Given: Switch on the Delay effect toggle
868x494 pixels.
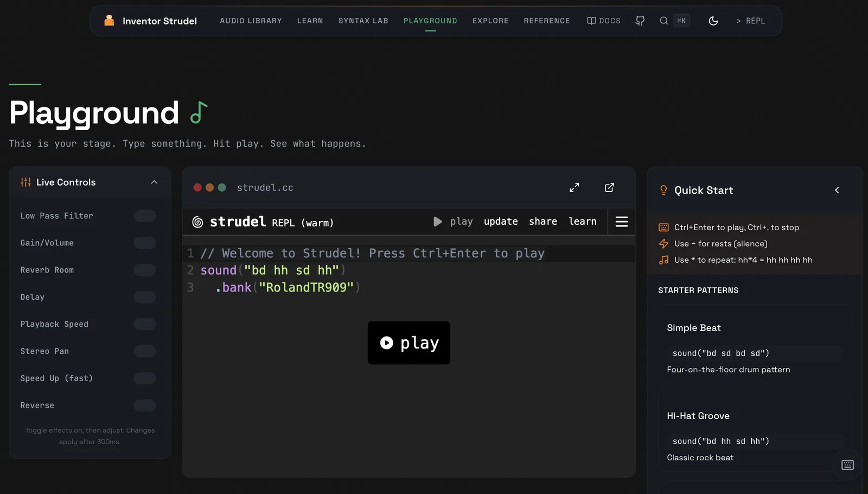Looking at the screenshot, I should tap(145, 297).
